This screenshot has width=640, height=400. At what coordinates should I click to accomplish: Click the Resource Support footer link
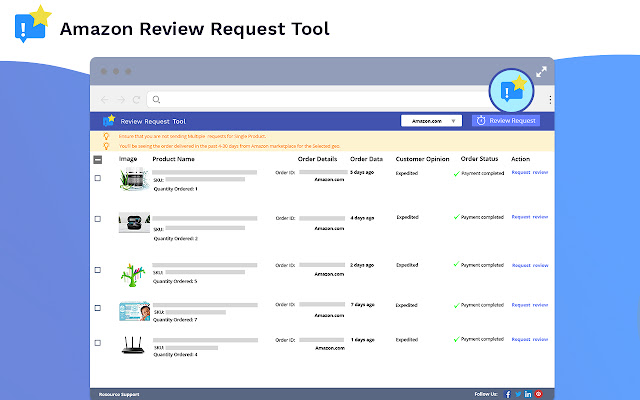click(x=119, y=394)
